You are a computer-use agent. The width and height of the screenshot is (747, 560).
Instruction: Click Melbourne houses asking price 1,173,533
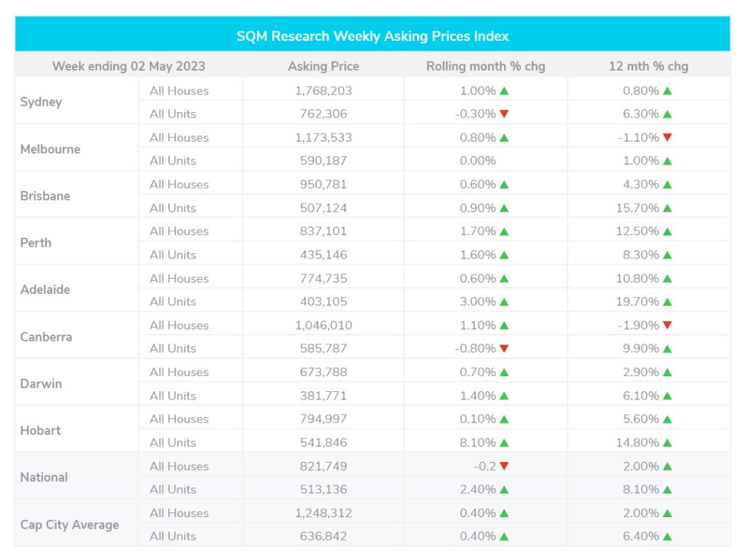pos(324,138)
